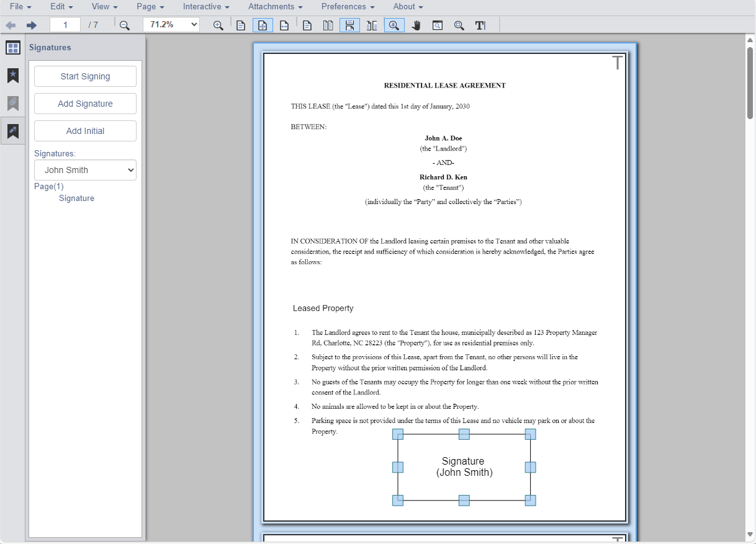Select the Signature entry under Page(1)
Screen dimensions: 756x544
click(76, 198)
